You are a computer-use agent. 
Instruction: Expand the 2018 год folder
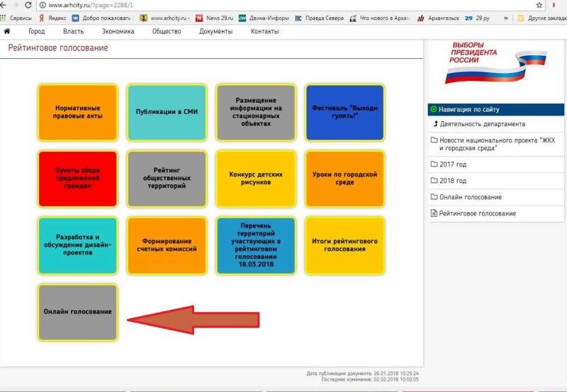coord(452,181)
